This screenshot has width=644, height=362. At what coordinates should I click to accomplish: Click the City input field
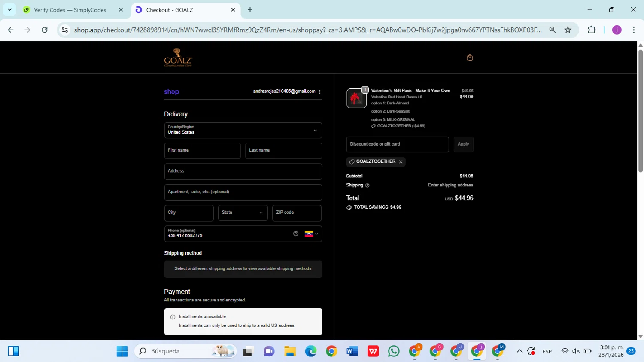point(188,213)
